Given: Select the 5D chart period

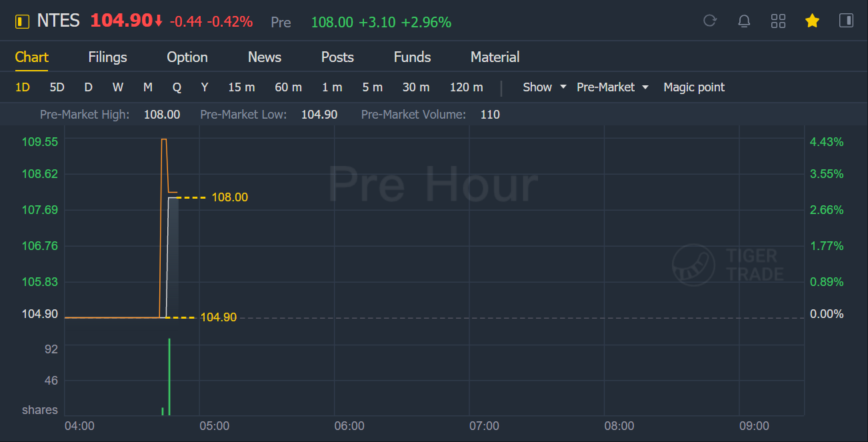Looking at the screenshot, I should [57, 87].
